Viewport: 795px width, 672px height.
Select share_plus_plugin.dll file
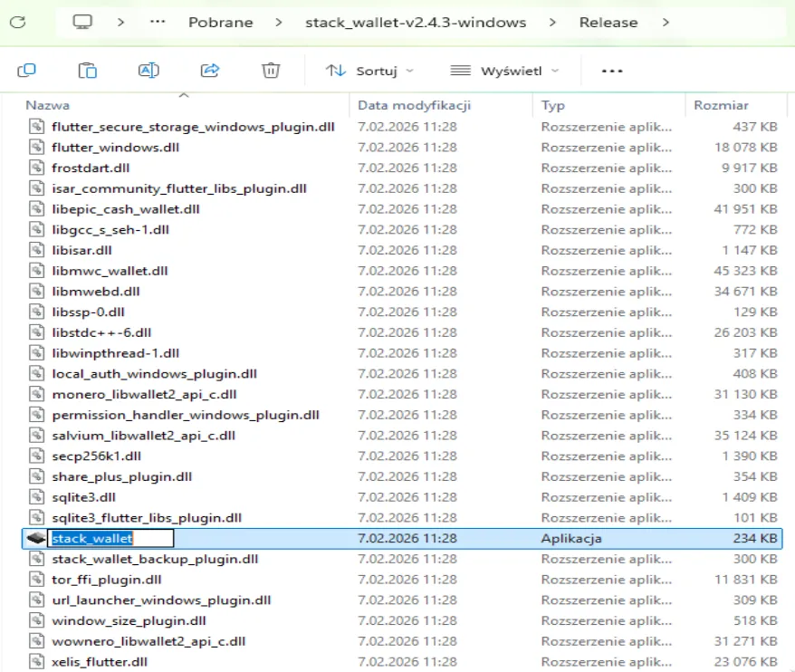[x=121, y=476]
